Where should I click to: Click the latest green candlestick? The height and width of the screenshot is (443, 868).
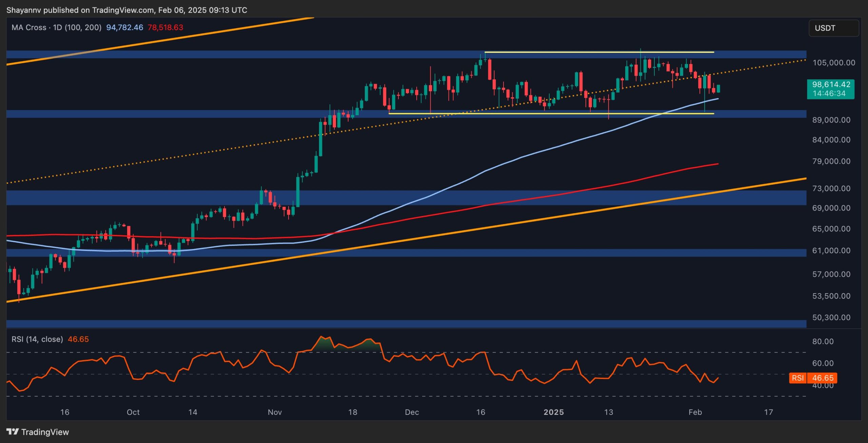718,89
